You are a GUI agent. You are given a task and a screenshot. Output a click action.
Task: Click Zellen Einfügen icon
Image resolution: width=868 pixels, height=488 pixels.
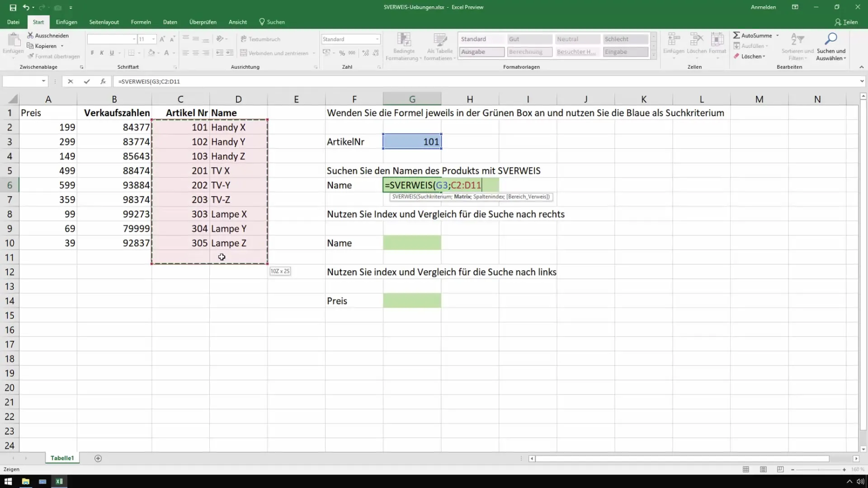coord(674,44)
